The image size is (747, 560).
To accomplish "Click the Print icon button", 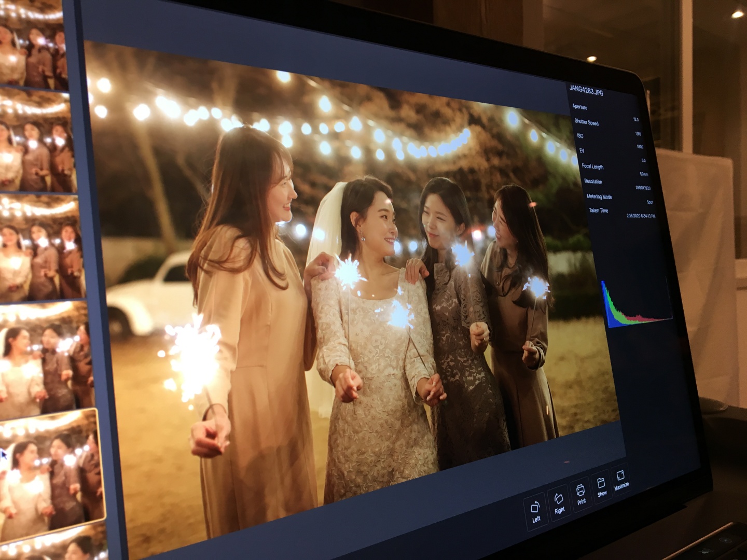I will pos(580,494).
